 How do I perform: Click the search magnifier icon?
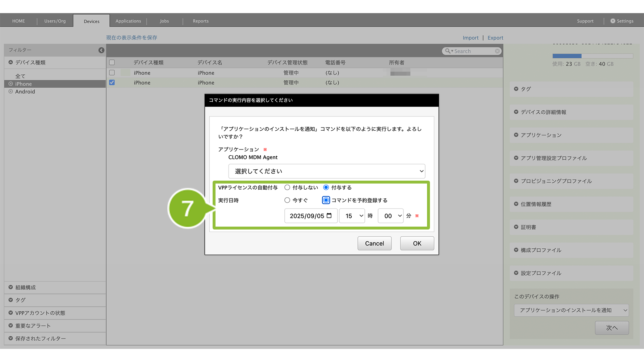pyautogui.click(x=448, y=51)
